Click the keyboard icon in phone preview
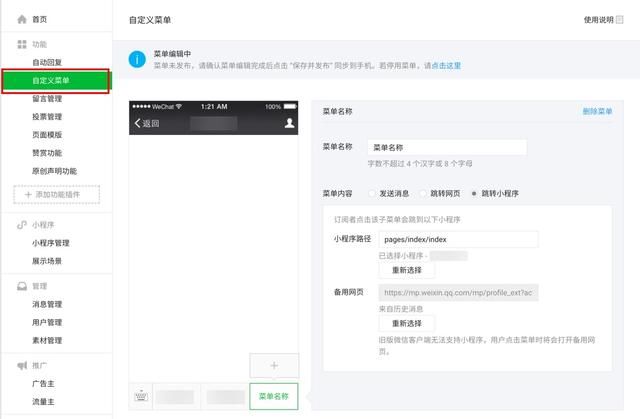 point(141,396)
